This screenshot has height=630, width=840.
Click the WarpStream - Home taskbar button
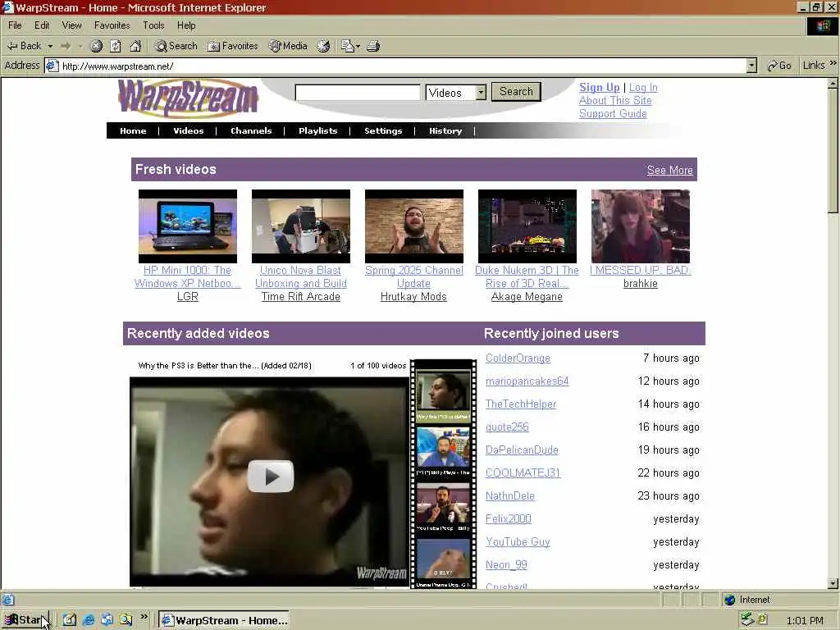click(x=224, y=620)
